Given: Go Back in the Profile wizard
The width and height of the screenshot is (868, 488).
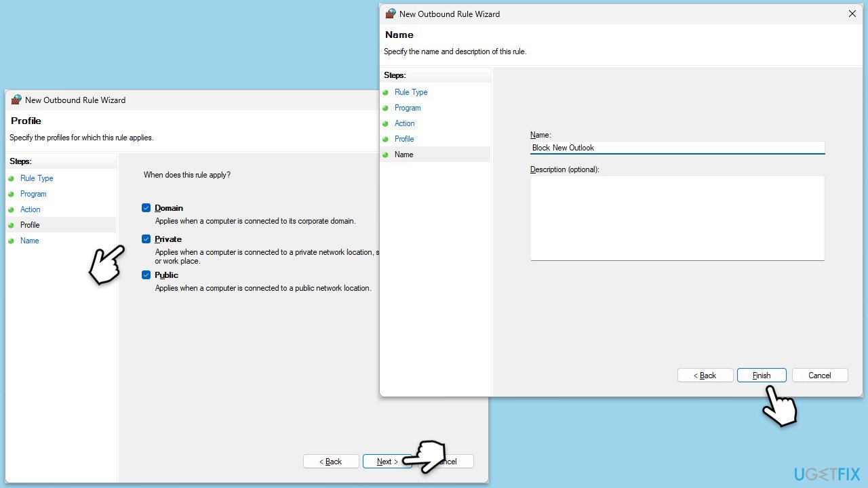Looking at the screenshot, I should [x=331, y=462].
